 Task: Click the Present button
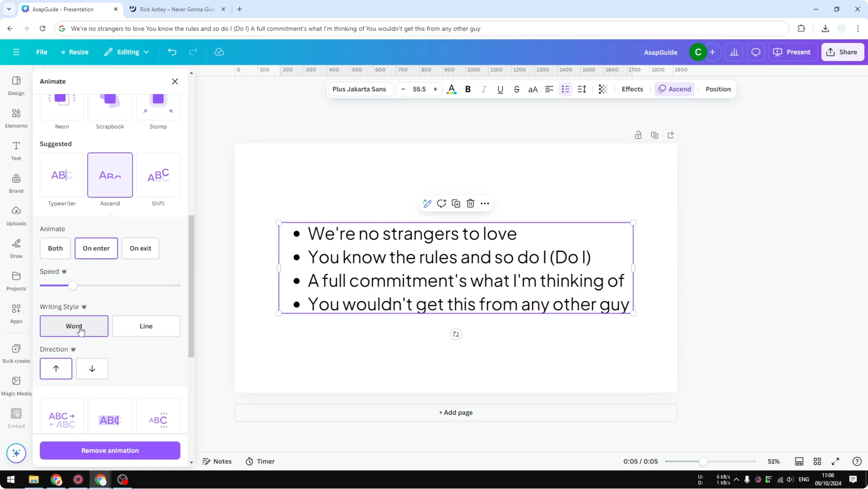click(793, 52)
